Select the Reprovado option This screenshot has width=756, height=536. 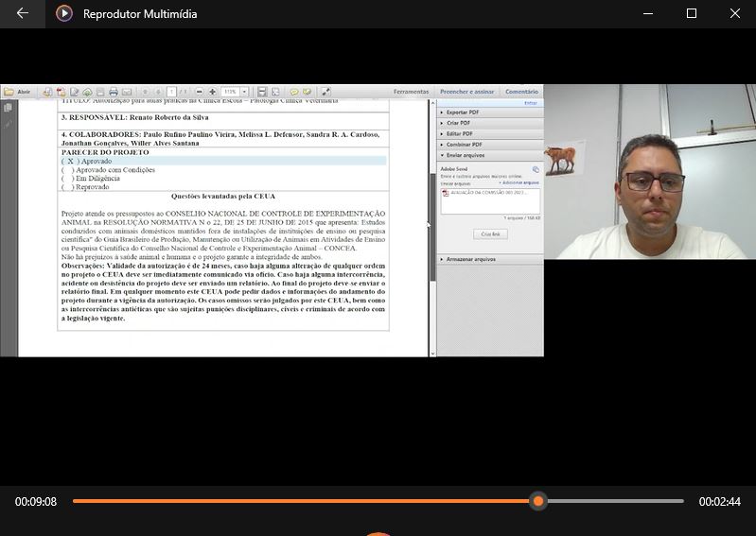pos(85,187)
